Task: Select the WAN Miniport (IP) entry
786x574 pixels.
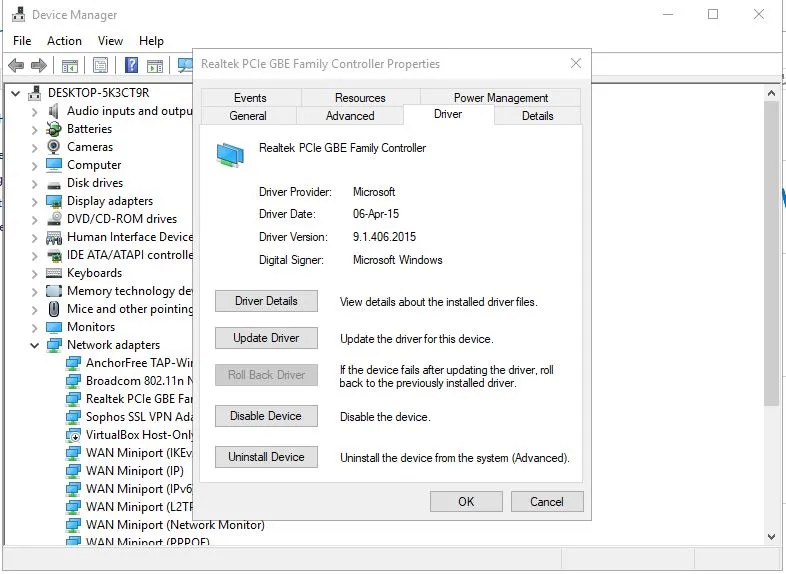Action: pyautogui.click(x=135, y=471)
